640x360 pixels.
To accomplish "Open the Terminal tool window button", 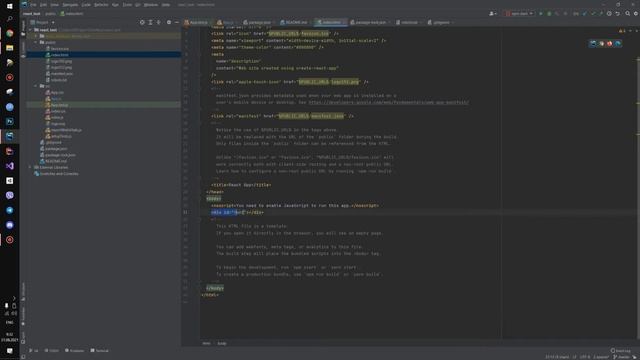I will [100, 351].
